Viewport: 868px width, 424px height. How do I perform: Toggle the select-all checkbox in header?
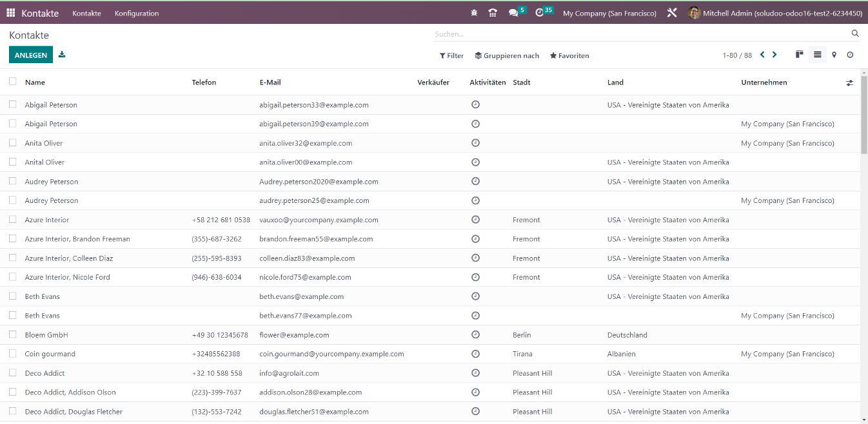13,82
